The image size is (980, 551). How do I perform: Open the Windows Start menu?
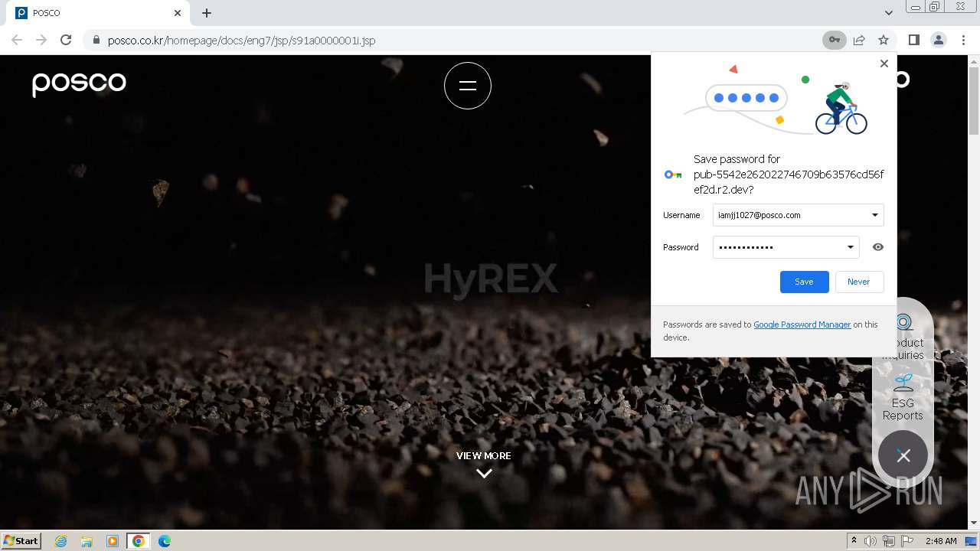point(21,540)
